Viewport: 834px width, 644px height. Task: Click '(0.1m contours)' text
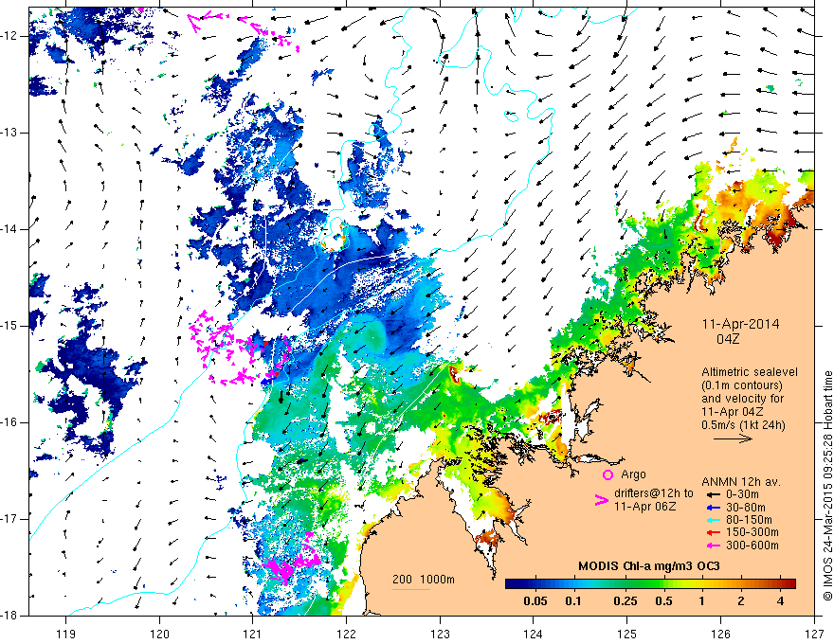742,385
